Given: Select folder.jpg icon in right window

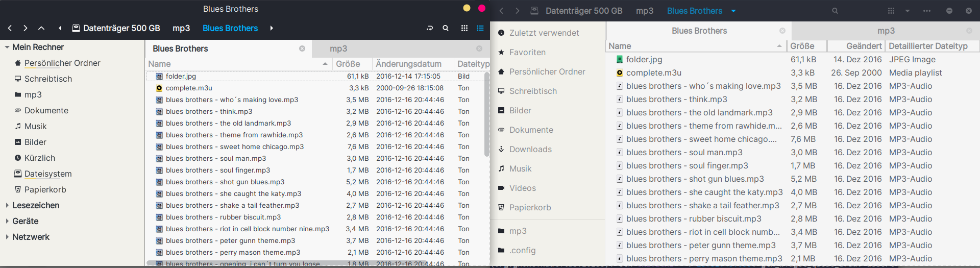Looking at the screenshot, I should 620,60.
